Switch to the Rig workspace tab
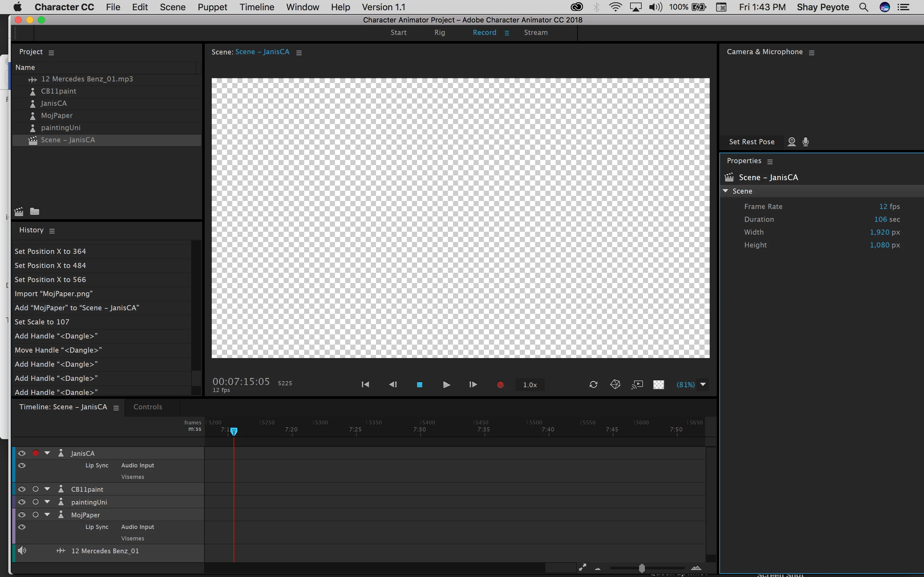Screen dimensions: 924x577 click(440, 32)
